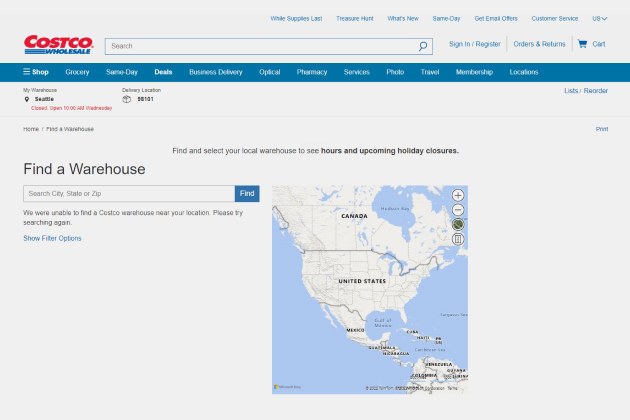Image resolution: width=630 pixels, height=420 pixels.
Task: Click Get Email Offers link
Action: (x=496, y=18)
